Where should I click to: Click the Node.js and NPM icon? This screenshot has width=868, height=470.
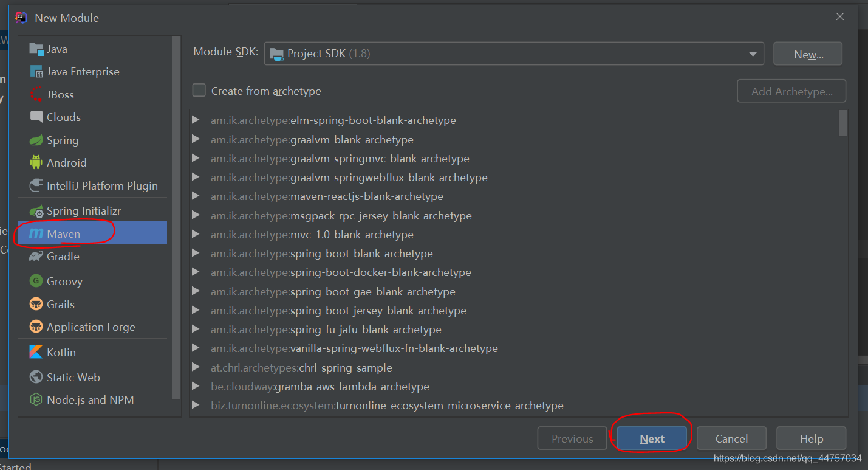coord(36,400)
